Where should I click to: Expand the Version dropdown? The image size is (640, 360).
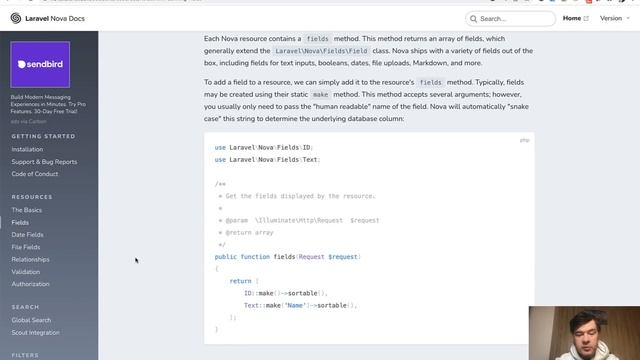(615, 18)
